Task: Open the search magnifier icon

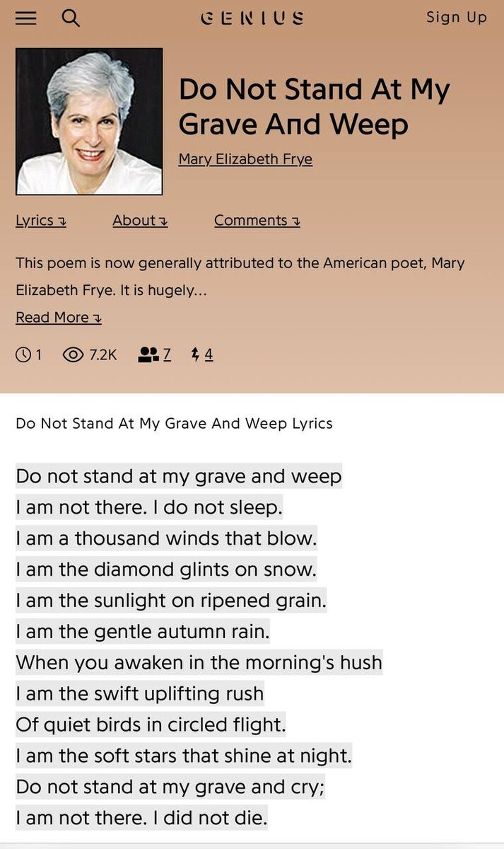Action: pos(71,18)
